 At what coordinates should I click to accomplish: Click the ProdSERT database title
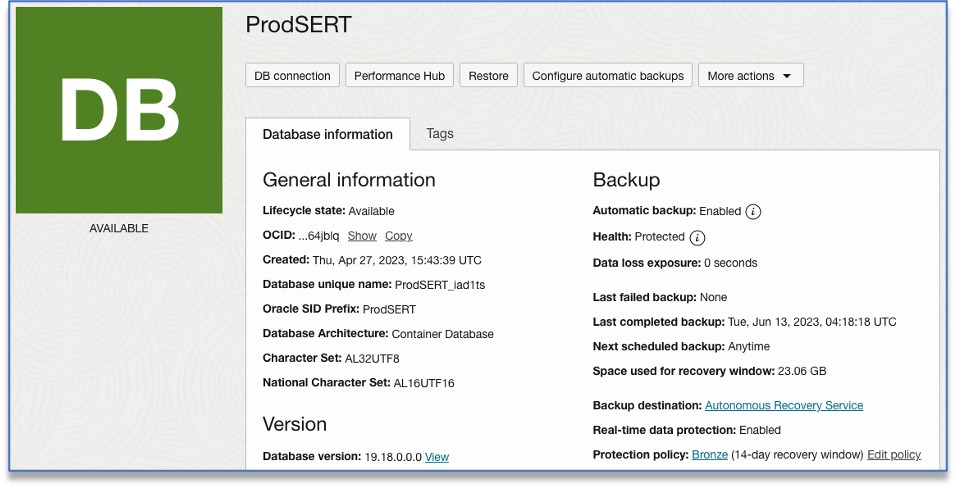click(x=298, y=25)
